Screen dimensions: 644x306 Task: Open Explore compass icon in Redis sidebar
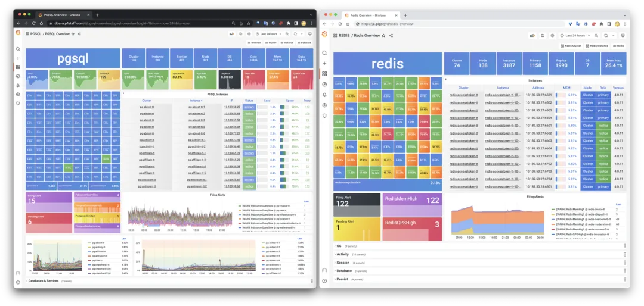(x=324, y=85)
